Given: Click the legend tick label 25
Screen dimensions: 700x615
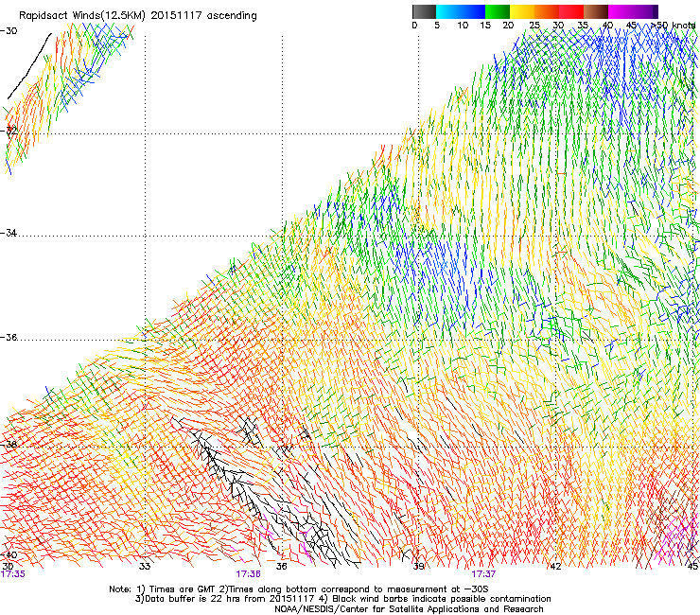Looking at the screenshot, I should pyautogui.click(x=534, y=26).
